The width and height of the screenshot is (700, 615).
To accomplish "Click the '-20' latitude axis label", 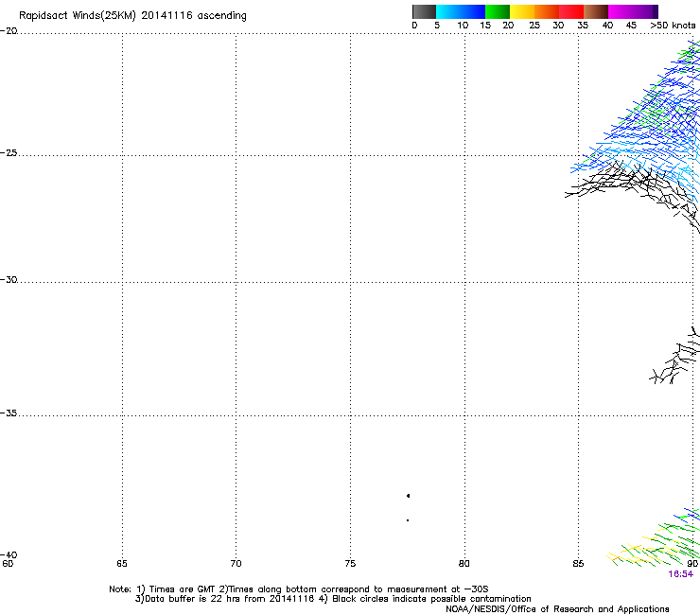I will click(x=9, y=31).
